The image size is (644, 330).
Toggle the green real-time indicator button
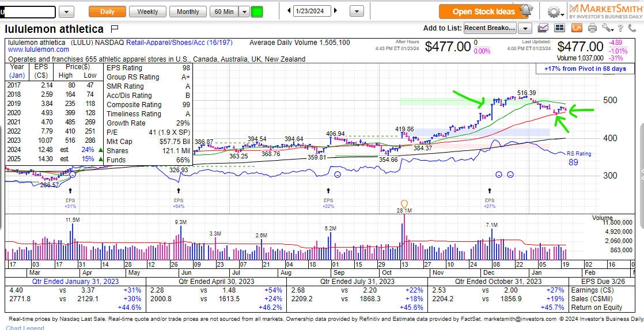pos(257,12)
